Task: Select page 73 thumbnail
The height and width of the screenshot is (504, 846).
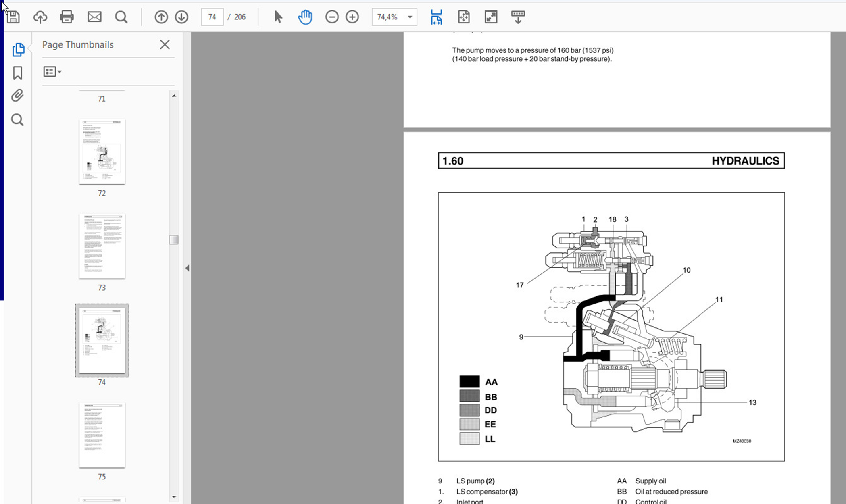Action: coord(102,246)
